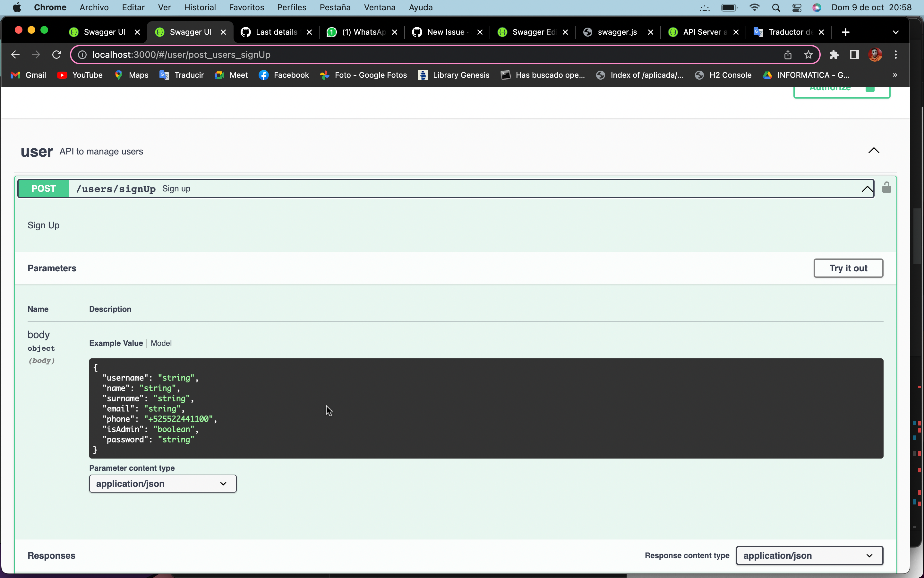Open the Library Genesis bookmark
Screen dimensions: 924x578
point(454,75)
